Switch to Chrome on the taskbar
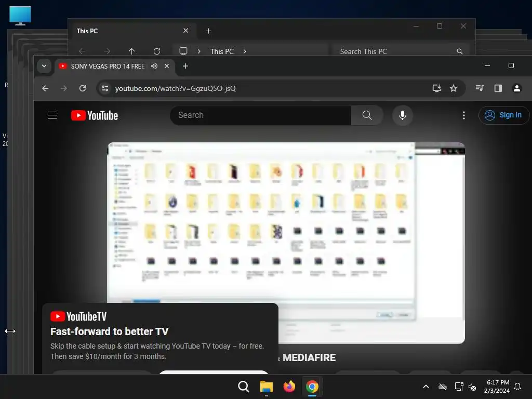Image resolution: width=532 pixels, height=399 pixels. click(312, 387)
